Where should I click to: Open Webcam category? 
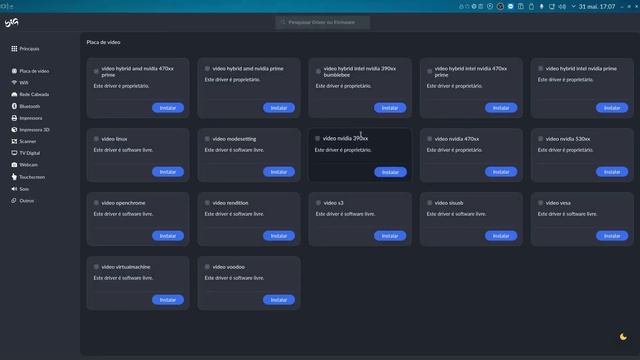pyautogui.click(x=24, y=165)
